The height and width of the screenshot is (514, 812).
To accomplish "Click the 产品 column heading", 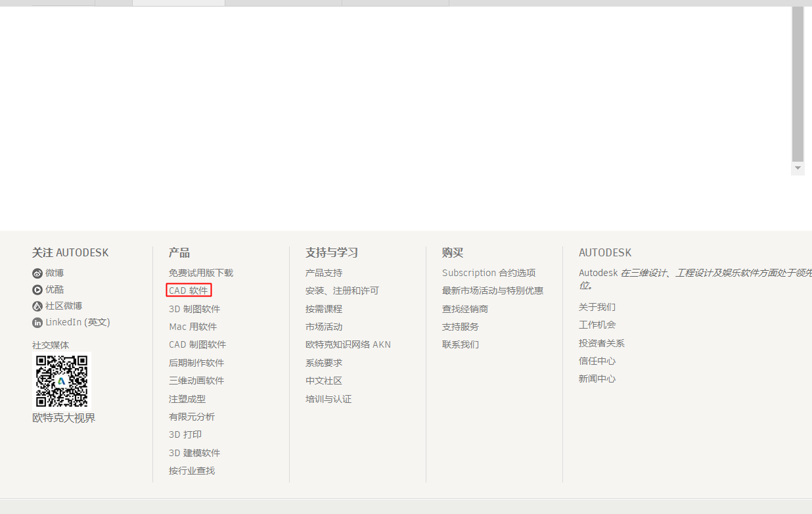I will 179,252.
